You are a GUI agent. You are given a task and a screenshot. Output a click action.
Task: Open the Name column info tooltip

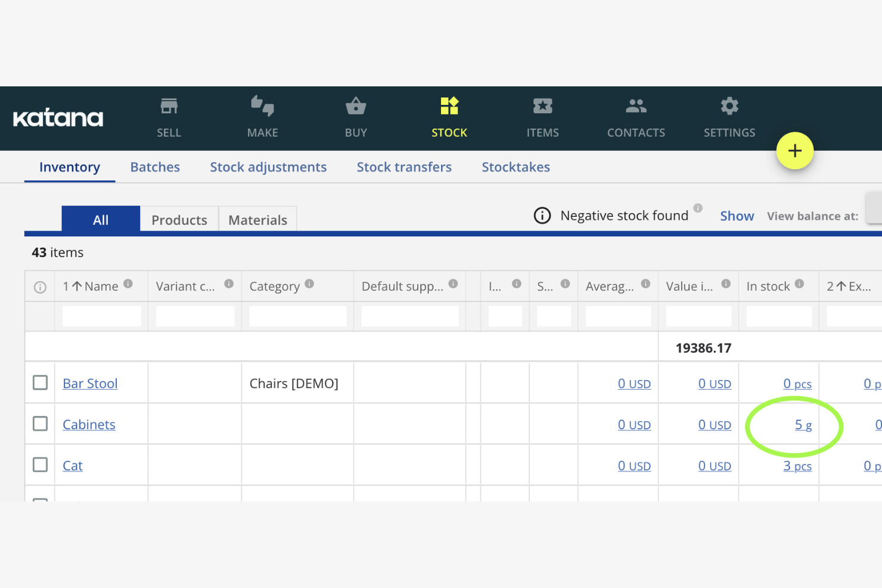(129, 283)
